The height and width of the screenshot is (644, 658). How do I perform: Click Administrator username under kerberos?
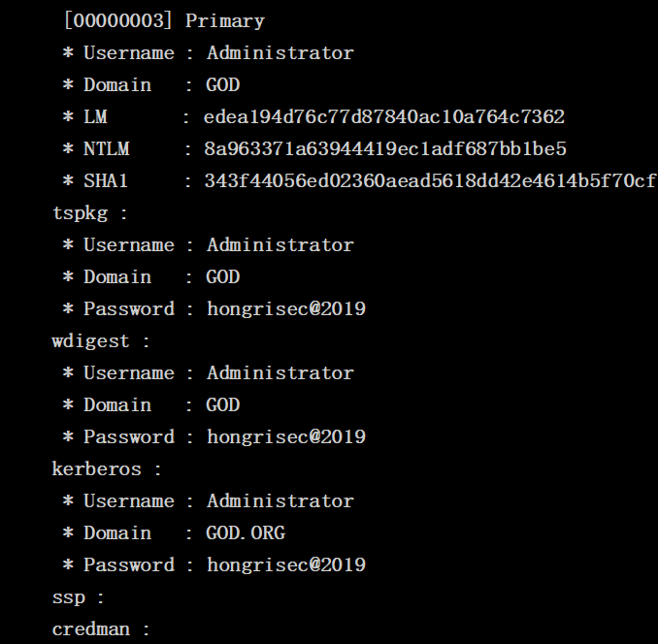pyautogui.click(x=280, y=501)
